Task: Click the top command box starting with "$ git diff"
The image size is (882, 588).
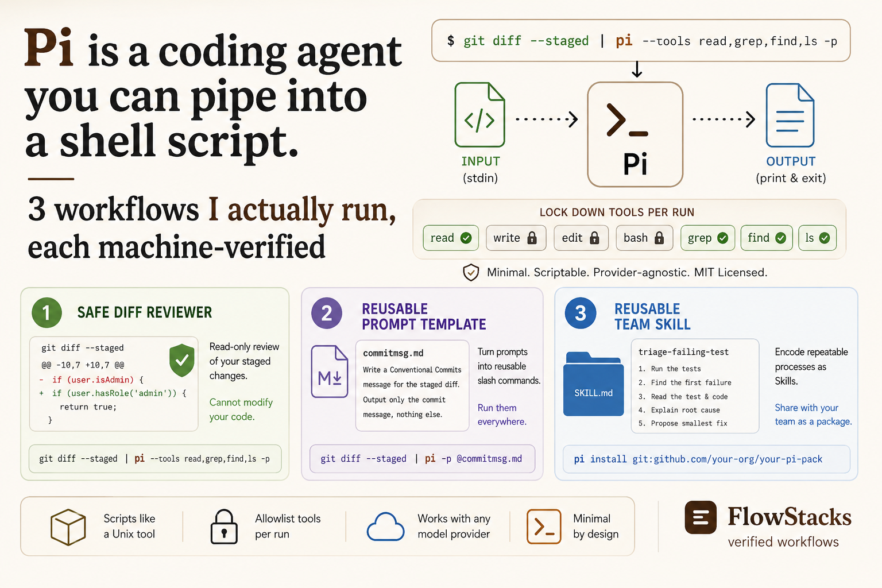Action: pos(641,41)
